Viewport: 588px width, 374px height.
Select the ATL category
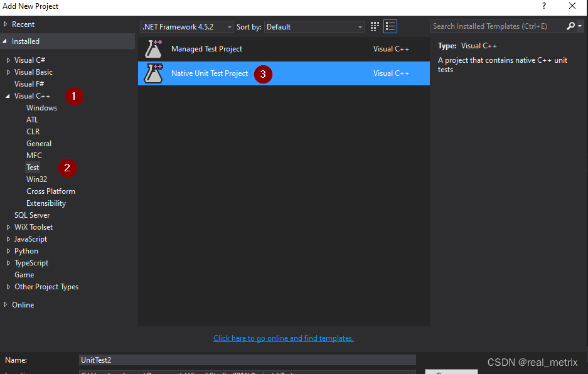tap(32, 120)
